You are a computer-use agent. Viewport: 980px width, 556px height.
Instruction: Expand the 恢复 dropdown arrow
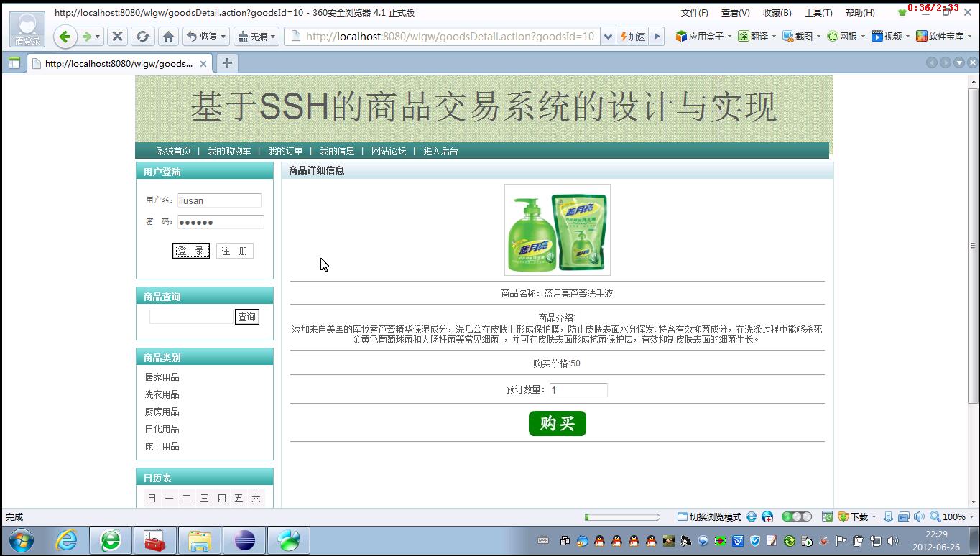[x=223, y=37]
